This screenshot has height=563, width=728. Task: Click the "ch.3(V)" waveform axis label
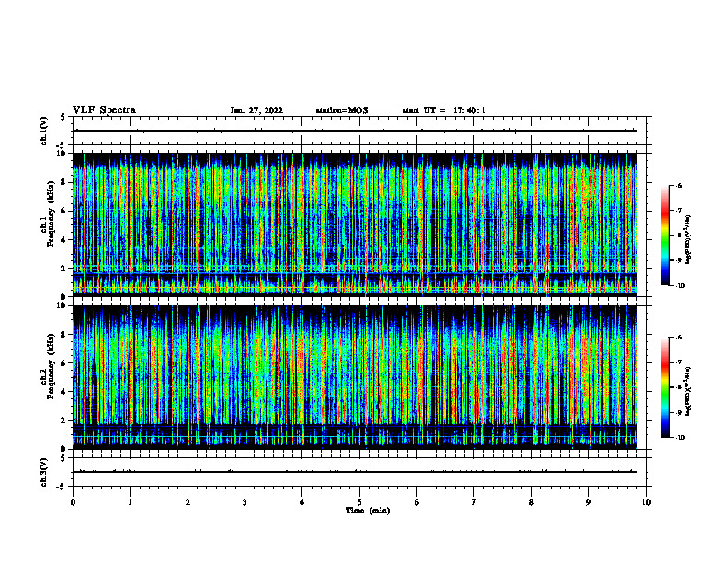(x=43, y=472)
